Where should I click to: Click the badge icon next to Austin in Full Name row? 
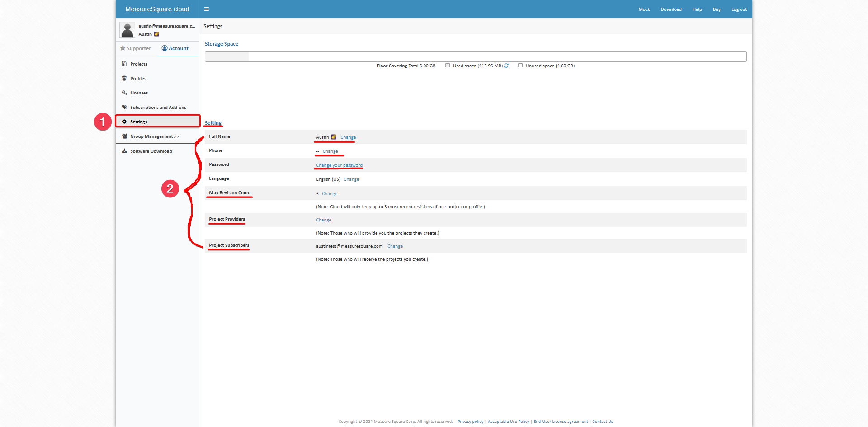334,137
